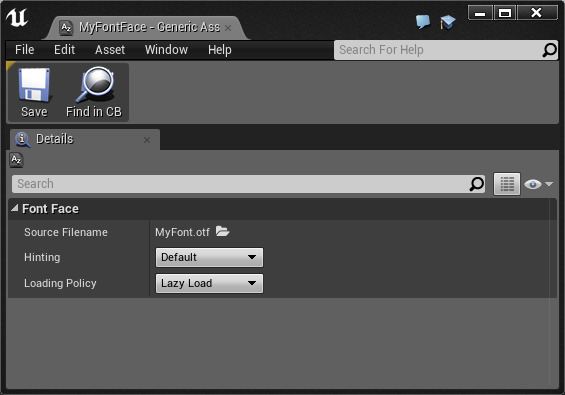
Task: Close the Details panel tab
Action: [147, 140]
